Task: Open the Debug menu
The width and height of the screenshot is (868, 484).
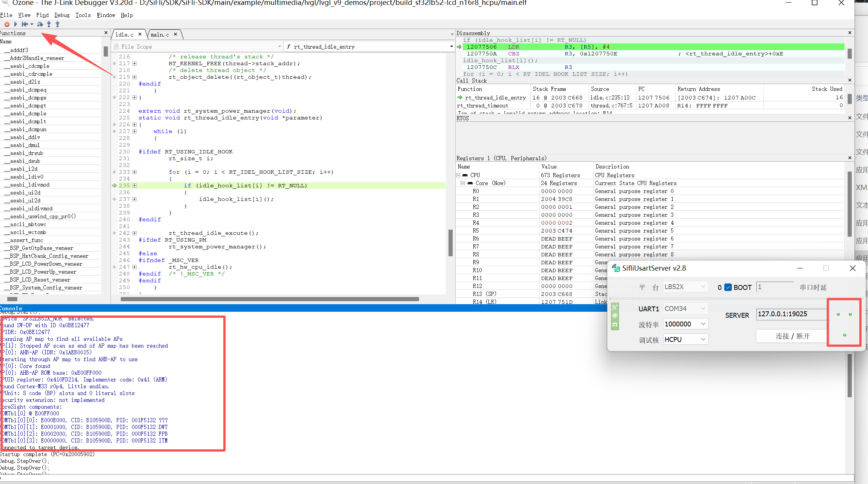Action: coord(62,15)
